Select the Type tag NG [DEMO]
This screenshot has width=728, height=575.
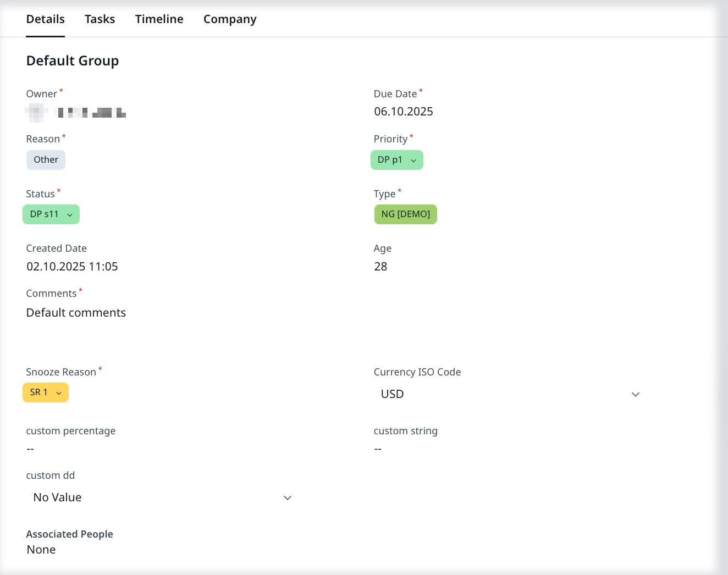coord(405,214)
